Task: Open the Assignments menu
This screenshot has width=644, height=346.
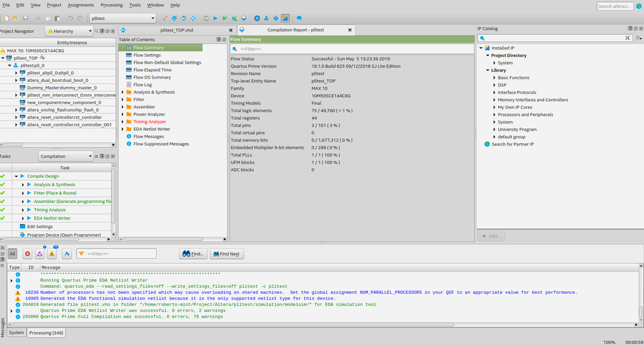Action: tap(81, 5)
